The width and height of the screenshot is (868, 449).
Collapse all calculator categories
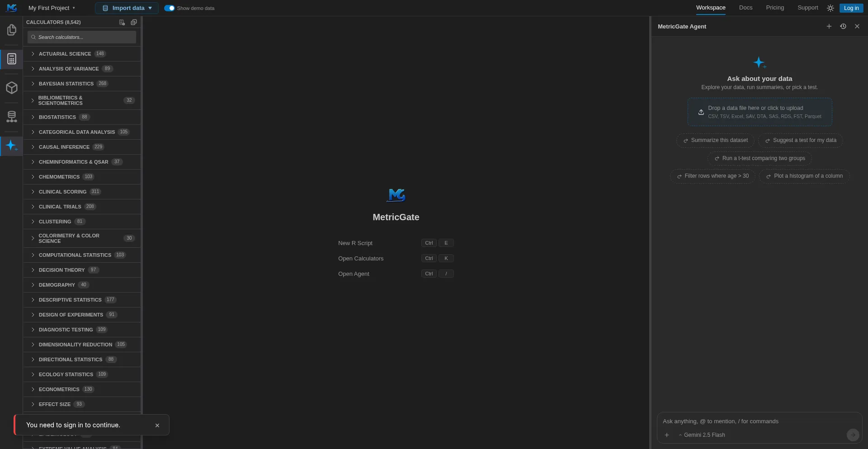(x=134, y=22)
